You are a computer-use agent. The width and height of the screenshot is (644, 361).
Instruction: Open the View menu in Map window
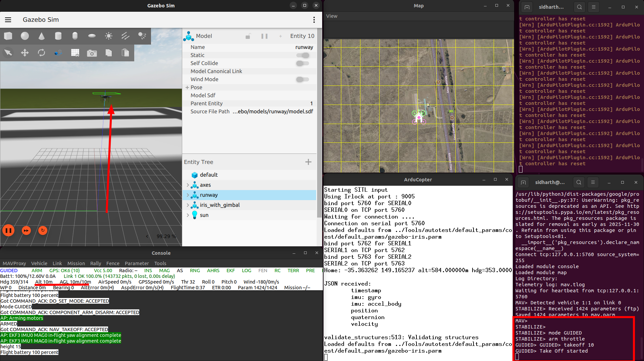point(331,16)
